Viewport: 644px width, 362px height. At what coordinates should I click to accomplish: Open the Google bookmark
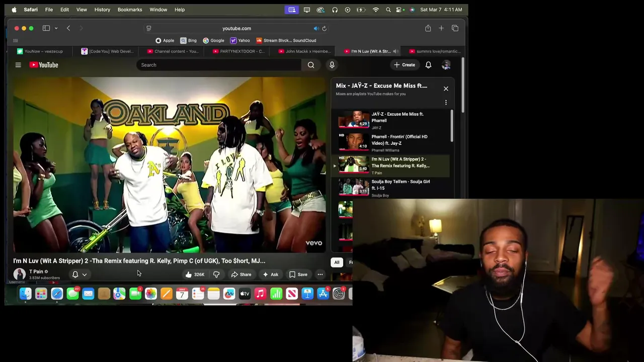(x=213, y=40)
